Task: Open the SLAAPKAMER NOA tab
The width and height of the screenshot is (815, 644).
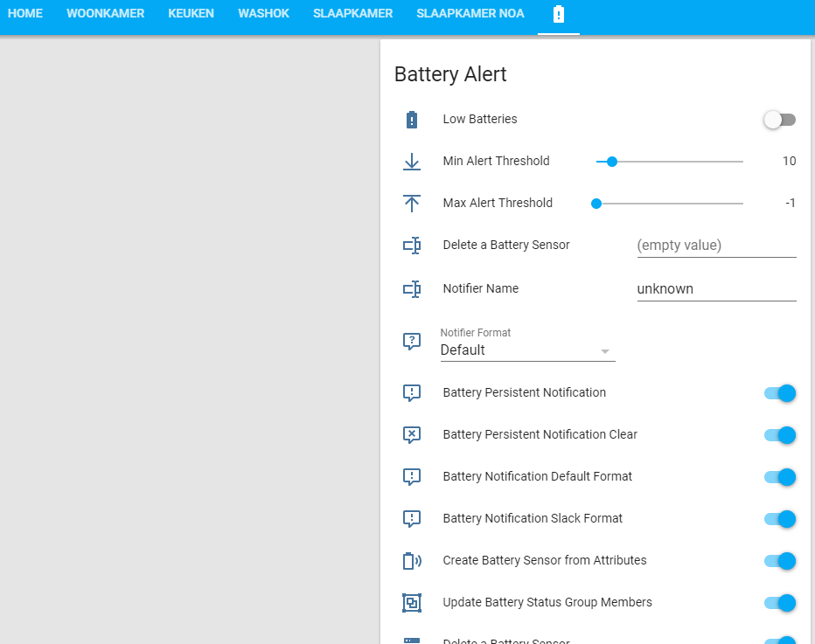Action: (x=470, y=13)
